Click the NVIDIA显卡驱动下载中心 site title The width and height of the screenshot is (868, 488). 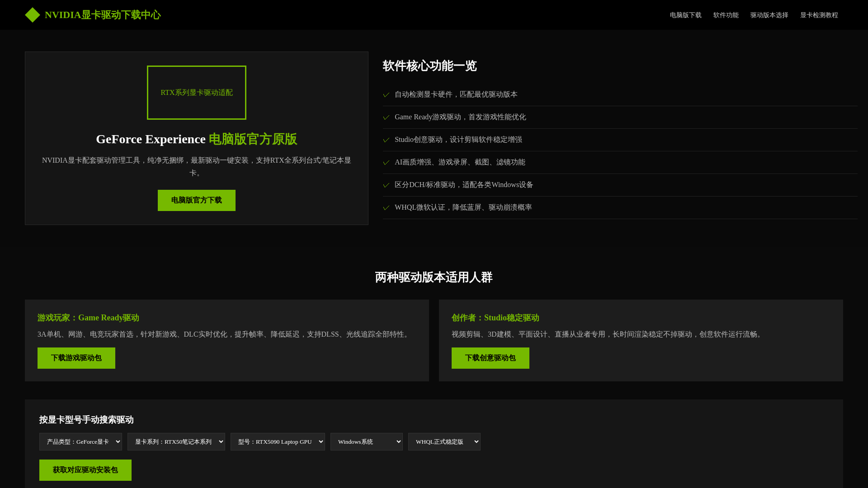pyautogui.click(x=103, y=15)
